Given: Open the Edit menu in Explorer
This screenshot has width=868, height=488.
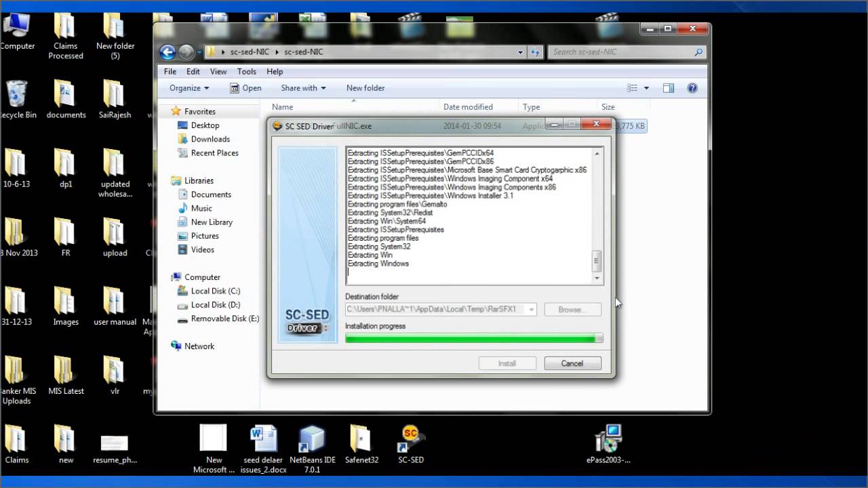Looking at the screenshot, I should pyautogui.click(x=193, y=71).
